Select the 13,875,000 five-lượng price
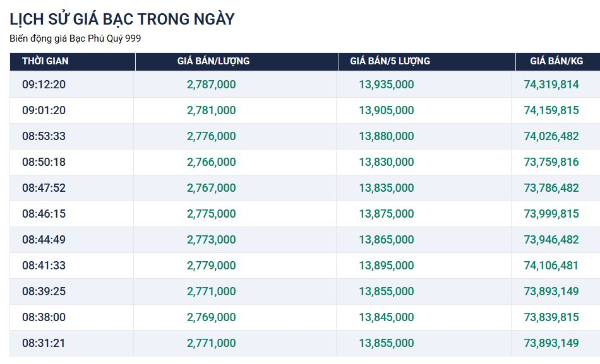The image size is (600, 364). [x=387, y=214]
